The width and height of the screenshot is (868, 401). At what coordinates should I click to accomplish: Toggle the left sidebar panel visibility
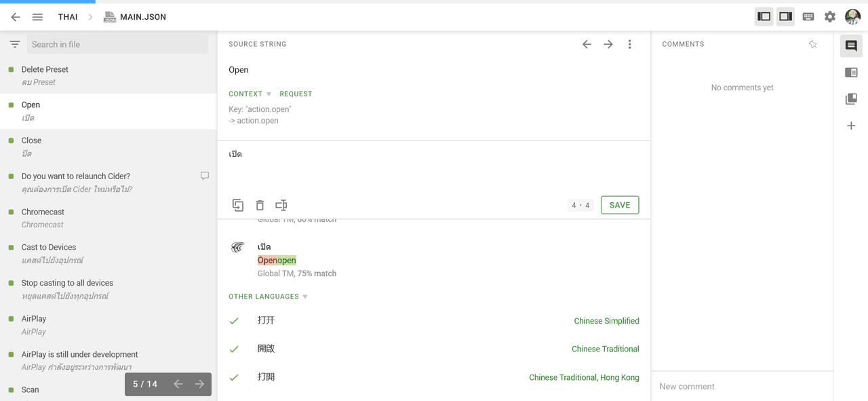764,17
